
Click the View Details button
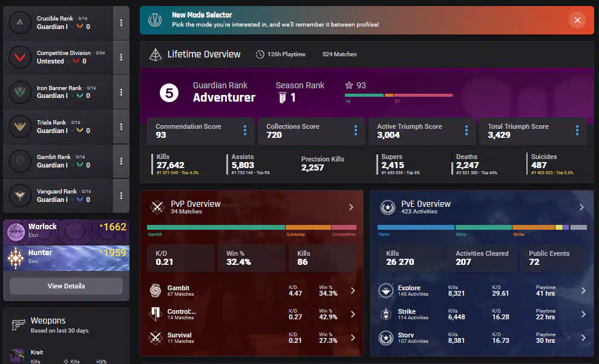[x=66, y=286]
